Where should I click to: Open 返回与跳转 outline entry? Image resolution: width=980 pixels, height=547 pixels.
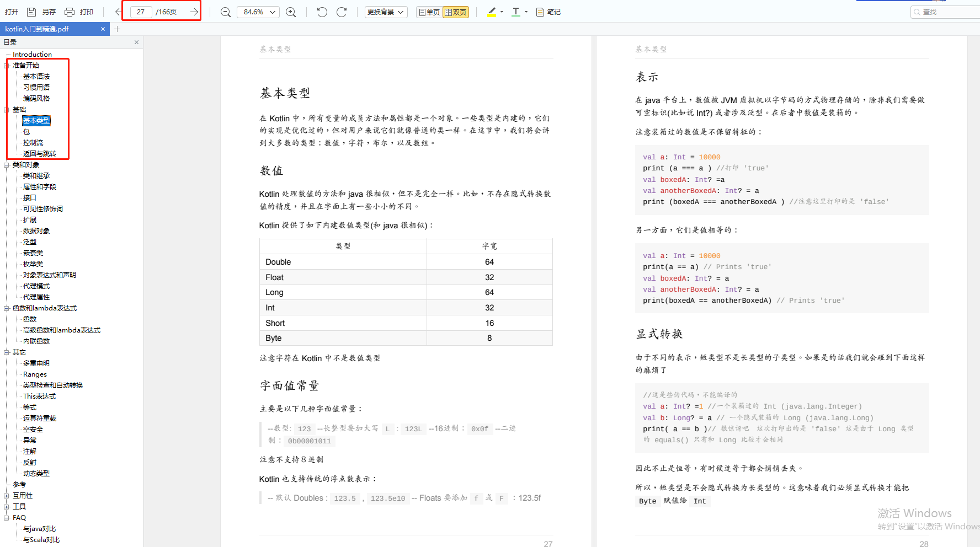40,153
